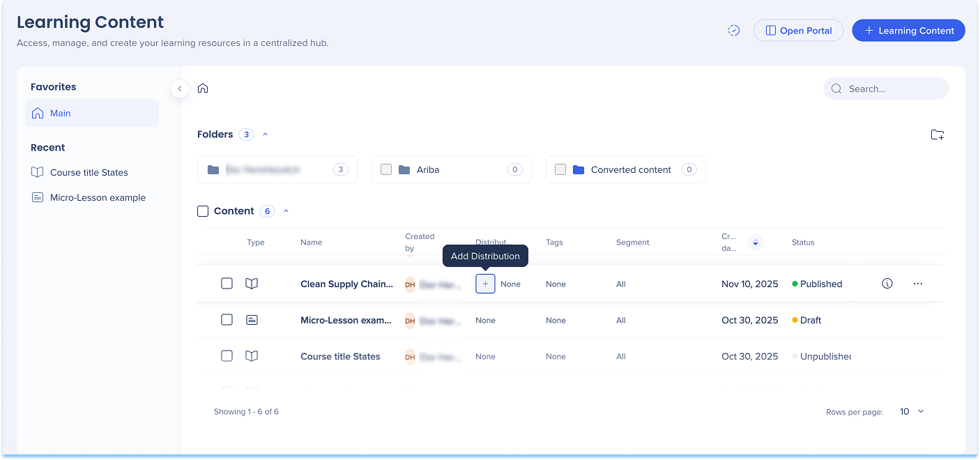Click the blue Learning Content button
The width and height of the screenshot is (980, 460).
pos(908,31)
